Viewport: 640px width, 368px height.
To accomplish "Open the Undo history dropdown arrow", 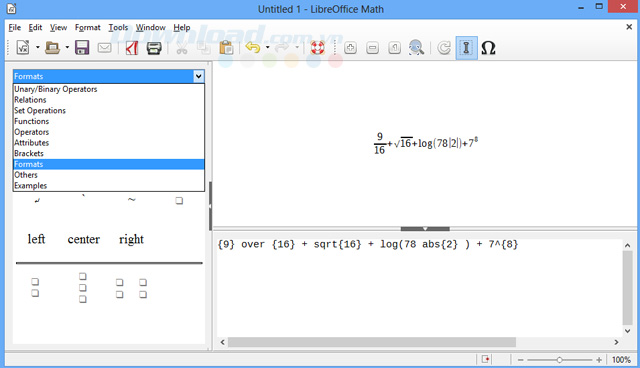I will [268, 48].
